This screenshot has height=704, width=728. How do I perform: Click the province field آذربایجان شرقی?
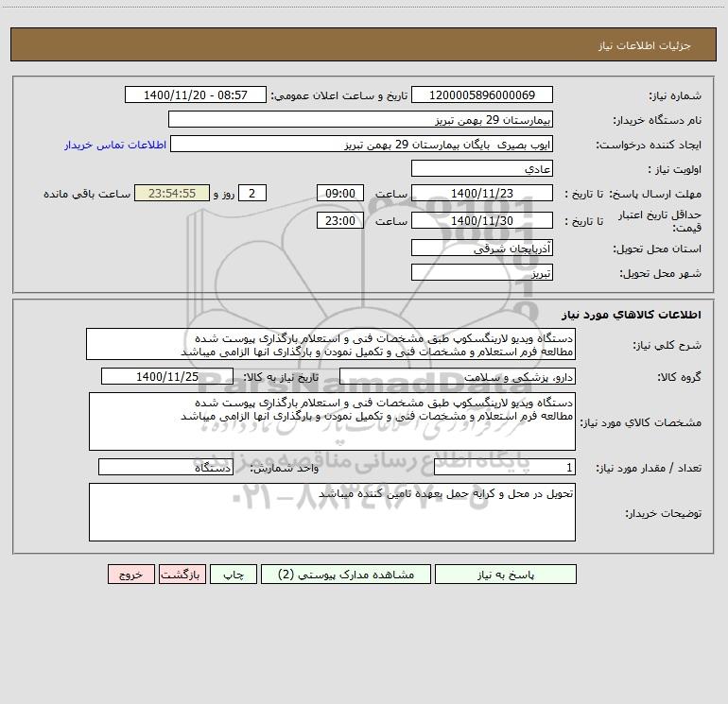(x=482, y=249)
